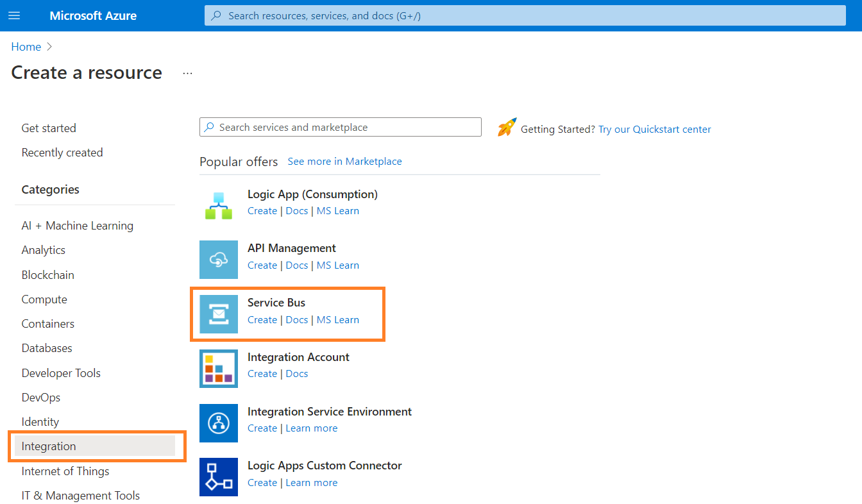Click the Integration Account icon
The width and height of the screenshot is (862, 504).
(x=219, y=369)
